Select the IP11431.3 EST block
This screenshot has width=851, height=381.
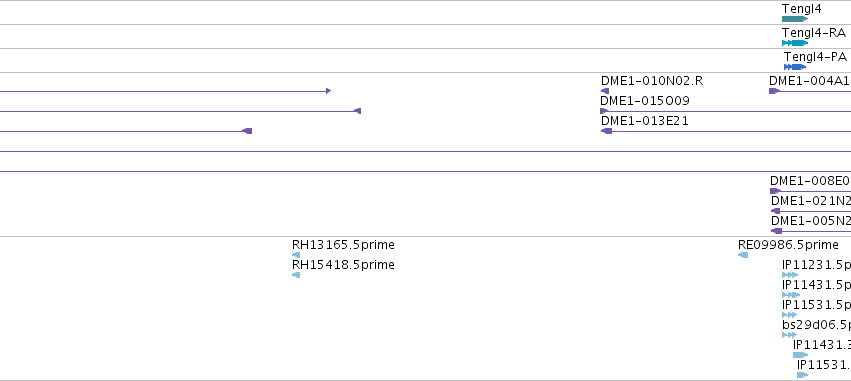click(x=801, y=355)
